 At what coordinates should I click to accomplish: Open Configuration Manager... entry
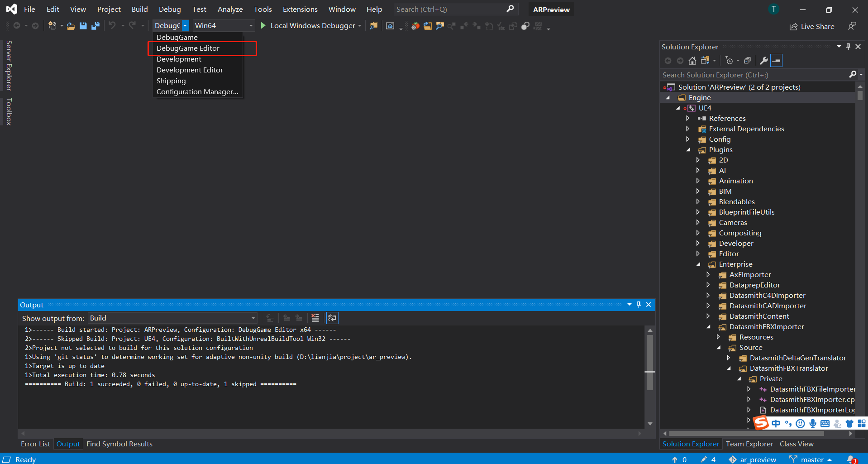tap(197, 91)
